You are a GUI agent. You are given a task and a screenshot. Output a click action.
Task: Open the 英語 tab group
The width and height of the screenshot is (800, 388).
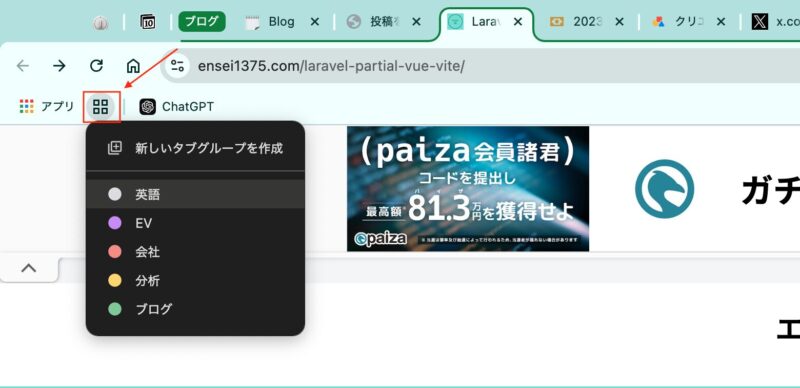point(195,194)
